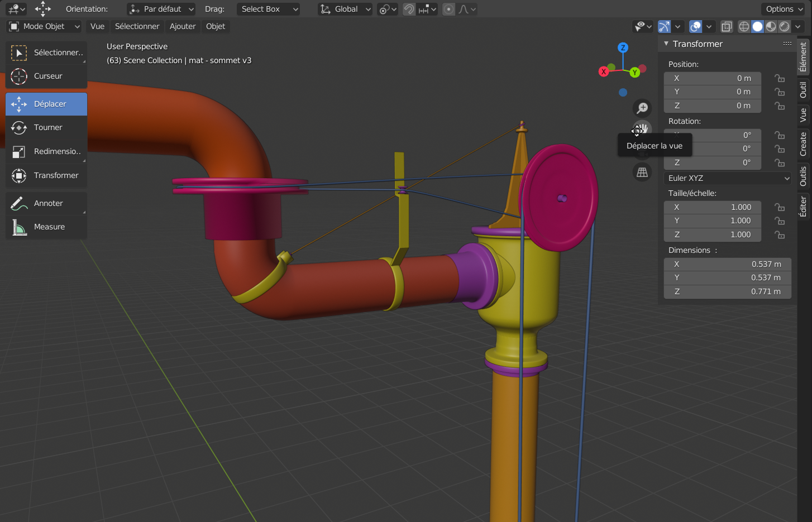Viewport: 812px width, 522px height.
Task: Click the Dimensions Z value slider field
Action: click(x=727, y=292)
